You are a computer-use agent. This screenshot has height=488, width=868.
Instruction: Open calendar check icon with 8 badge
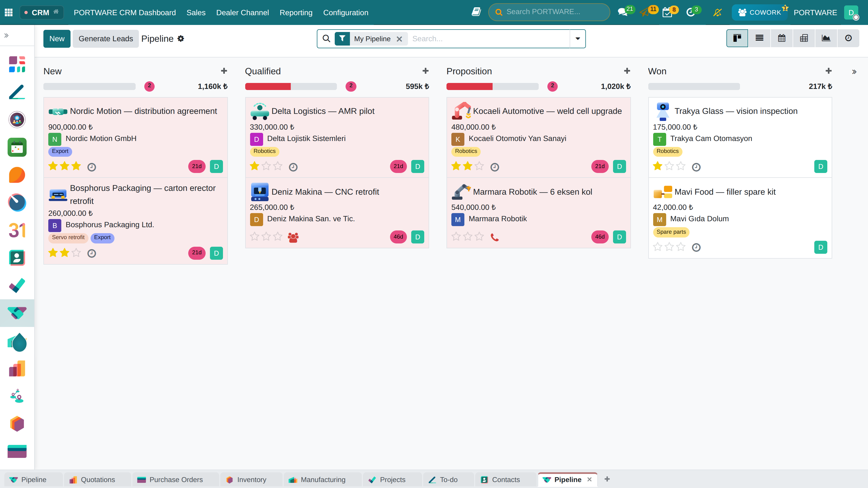[x=667, y=12]
